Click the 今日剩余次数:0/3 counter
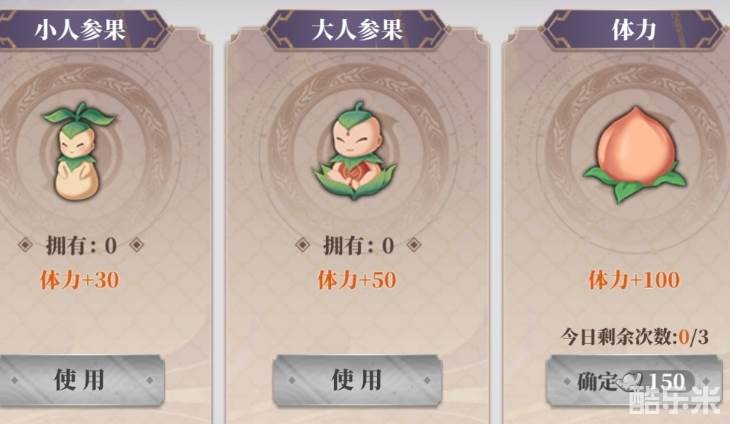The height and width of the screenshot is (424, 730). coord(634,336)
